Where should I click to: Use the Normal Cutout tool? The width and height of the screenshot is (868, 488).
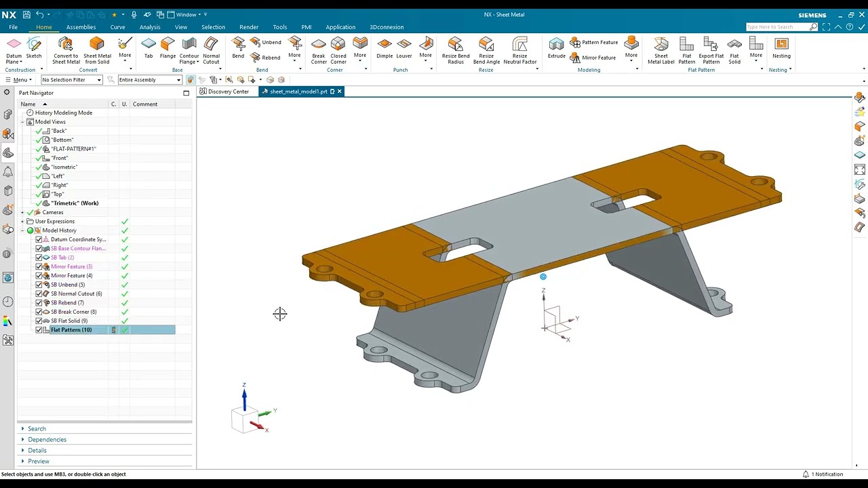point(212,51)
